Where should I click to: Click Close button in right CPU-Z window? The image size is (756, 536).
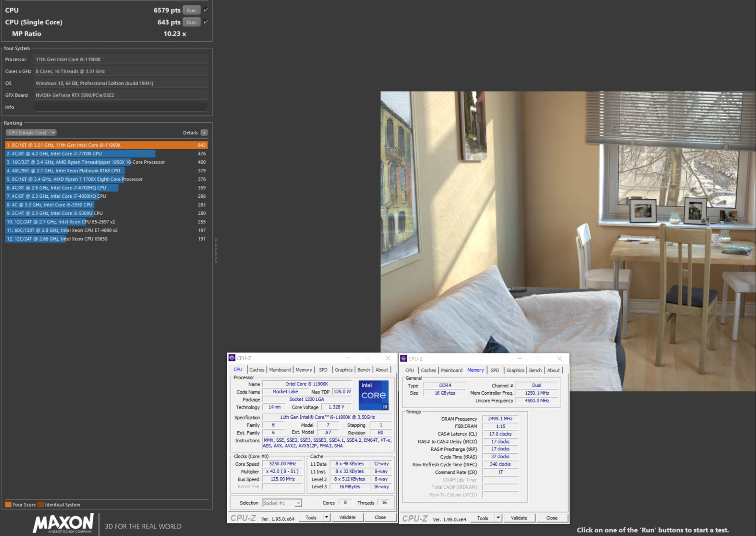(552, 518)
